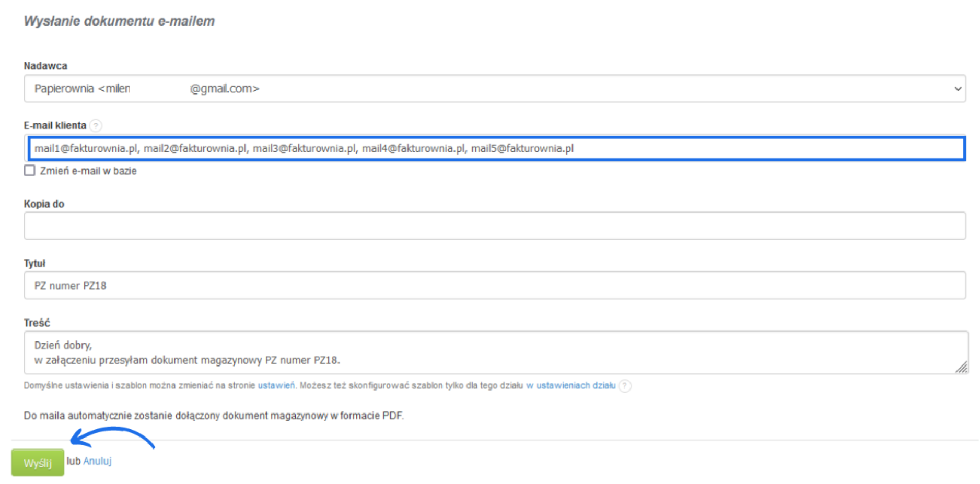Screen dimensions: 980x484
Task: Click the Tytuł field label
Action: point(34,264)
